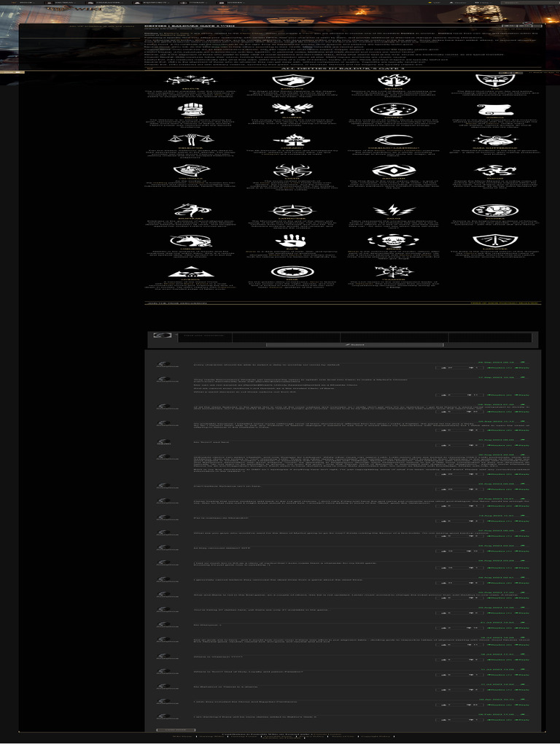This screenshot has height=747, width=560.
Task: Open Bahamut's dragon head shield symbol
Action: point(292,80)
